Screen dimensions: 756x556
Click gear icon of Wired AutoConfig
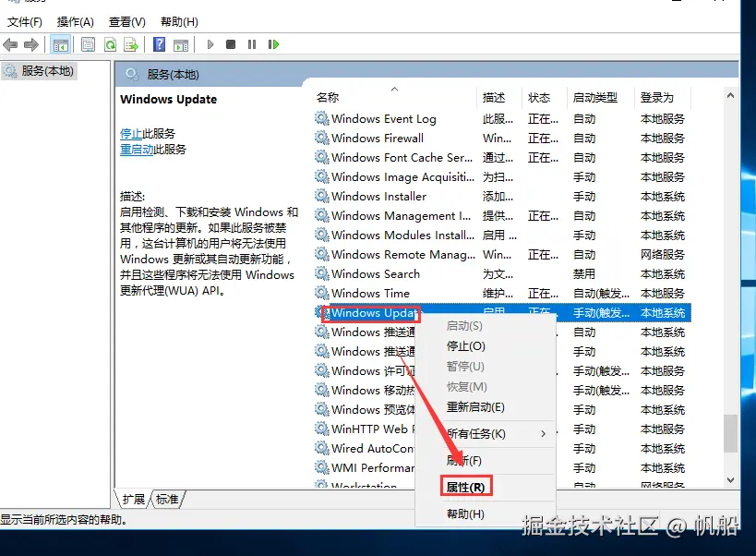[x=321, y=448]
